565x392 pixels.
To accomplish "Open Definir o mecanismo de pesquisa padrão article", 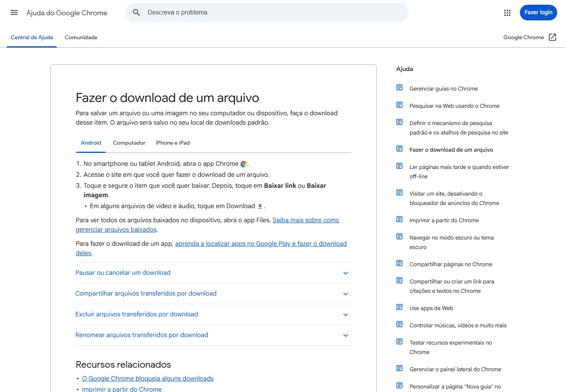I will [459, 128].
